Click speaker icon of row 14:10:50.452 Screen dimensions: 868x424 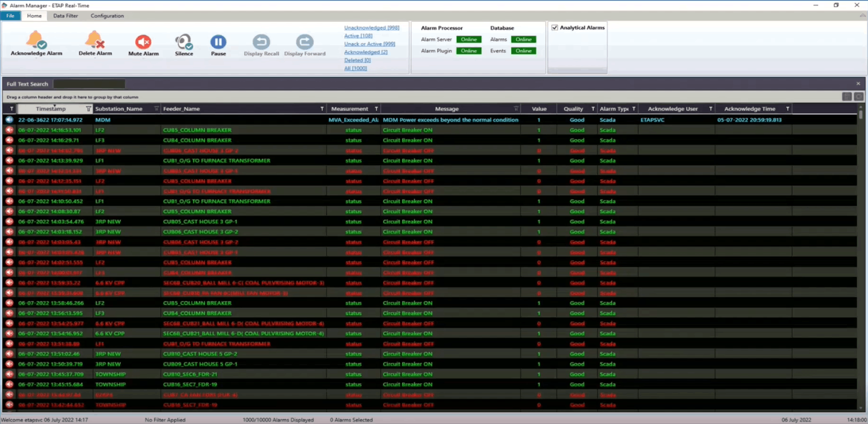click(x=9, y=201)
